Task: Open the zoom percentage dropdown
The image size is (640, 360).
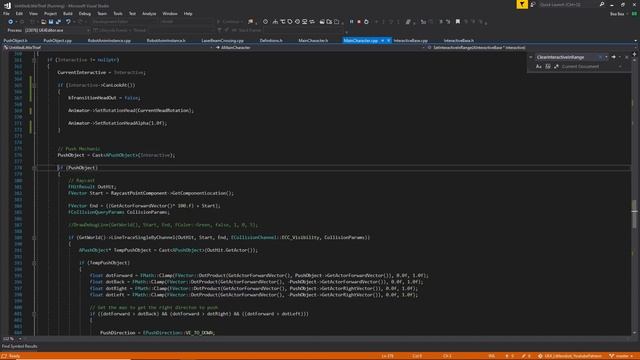Action: [x=11, y=339]
